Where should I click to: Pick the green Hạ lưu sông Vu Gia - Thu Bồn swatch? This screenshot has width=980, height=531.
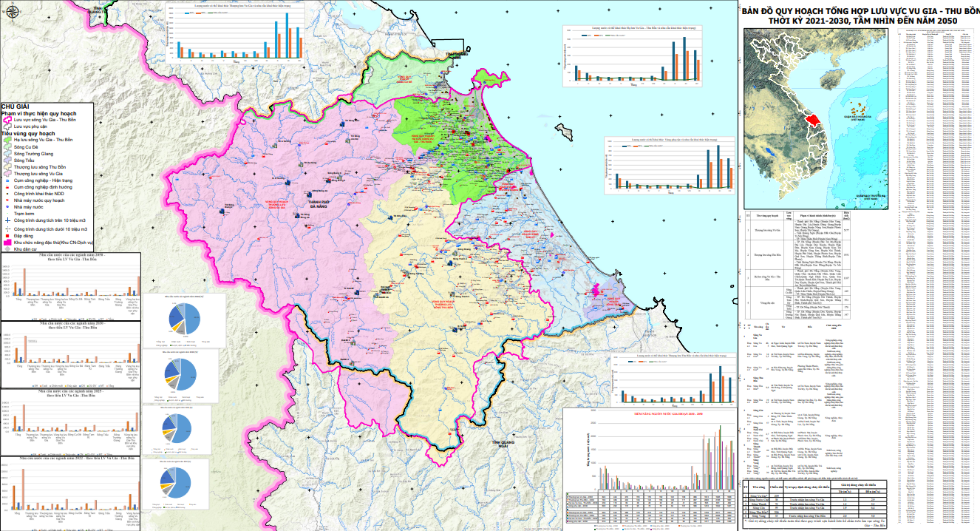7,140
